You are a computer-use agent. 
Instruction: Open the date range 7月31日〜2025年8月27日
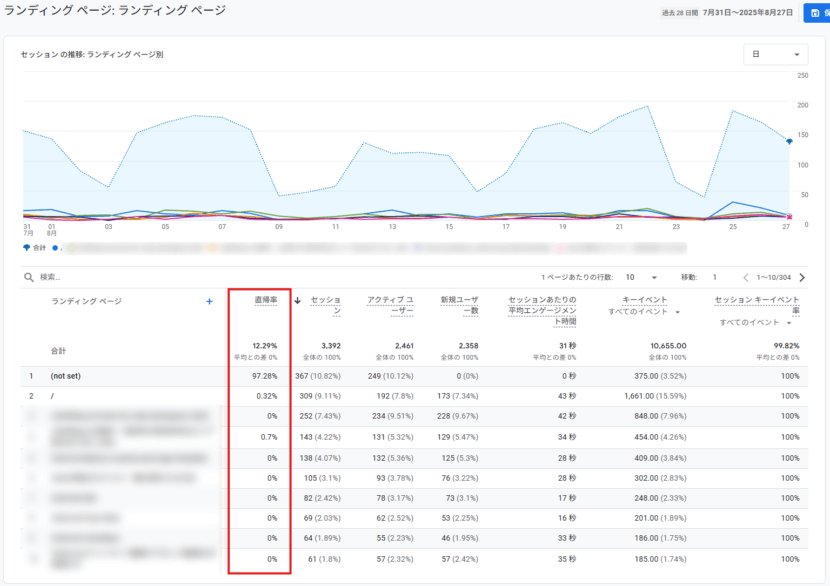pyautogui.click(x=748, y=13)
